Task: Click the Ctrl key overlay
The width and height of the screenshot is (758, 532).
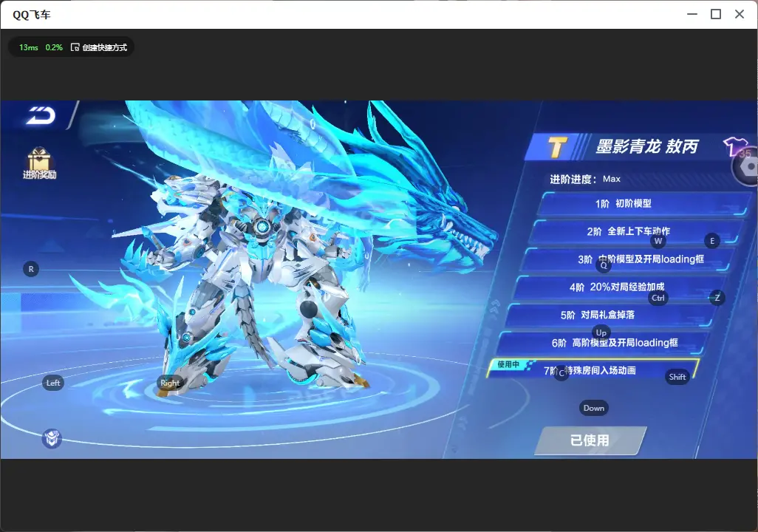Action: 658,298
